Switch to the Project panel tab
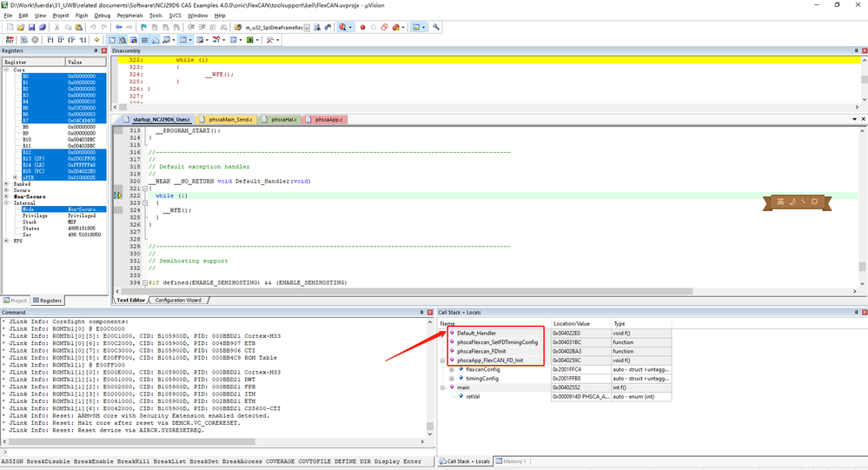 (x=15, y=301)
